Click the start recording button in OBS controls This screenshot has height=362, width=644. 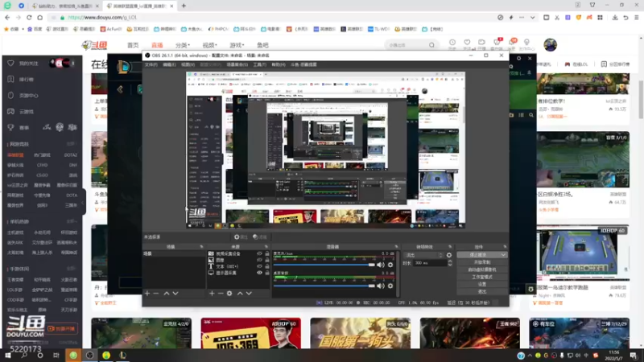point(481,262)
